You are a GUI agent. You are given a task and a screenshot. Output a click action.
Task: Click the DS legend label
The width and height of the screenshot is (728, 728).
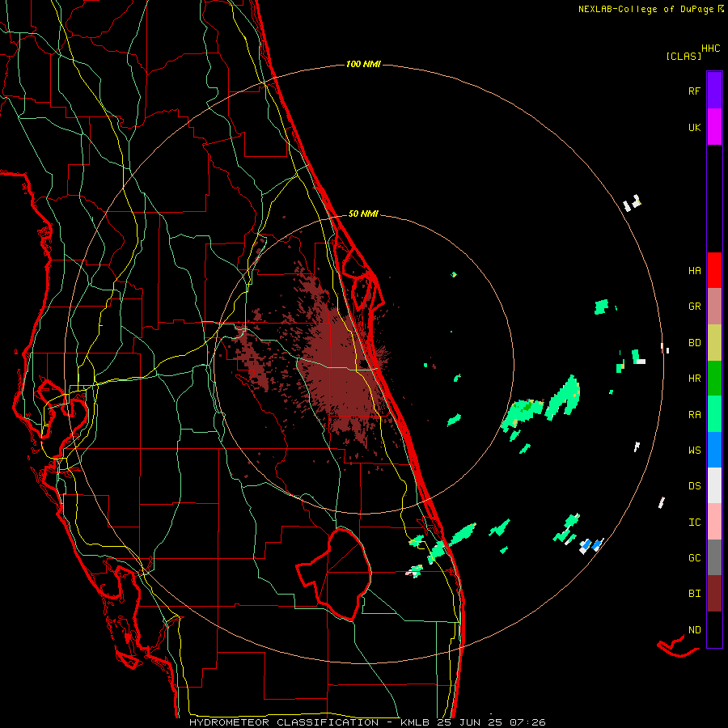coord(694,486)
